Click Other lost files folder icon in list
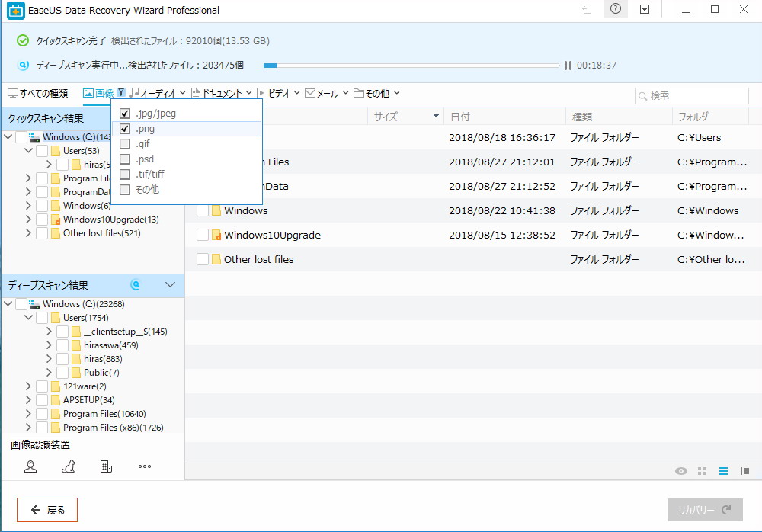Screen dimensions: 762x532 point(216,260)
